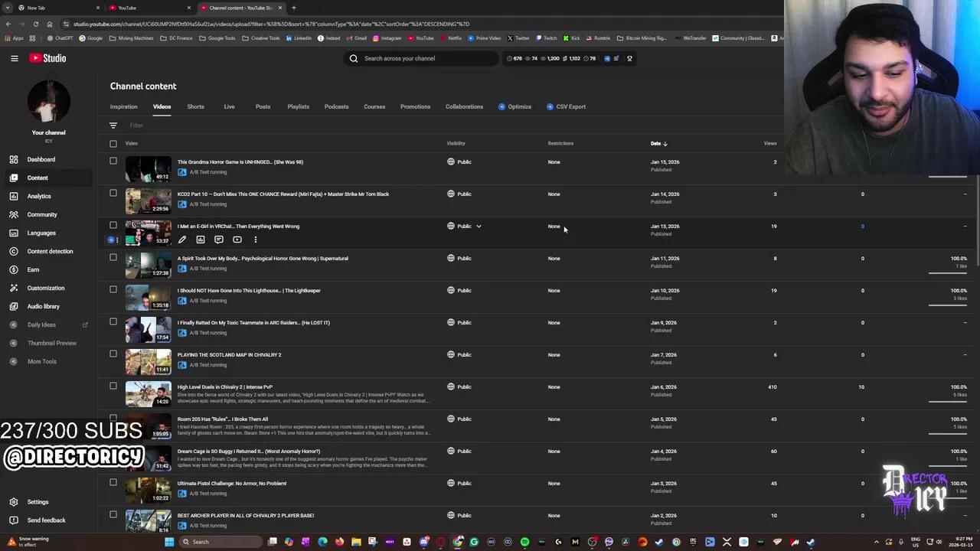Open Analytics icon for the VRChat video row

[201, 240]
